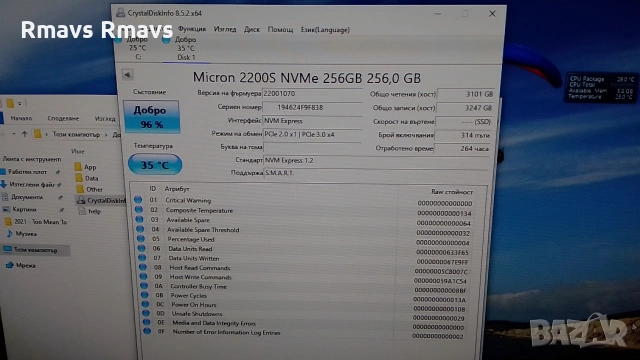Open the Начало tab in File Explorer
The height and width of the screenshot is (360, 640).
21,118
